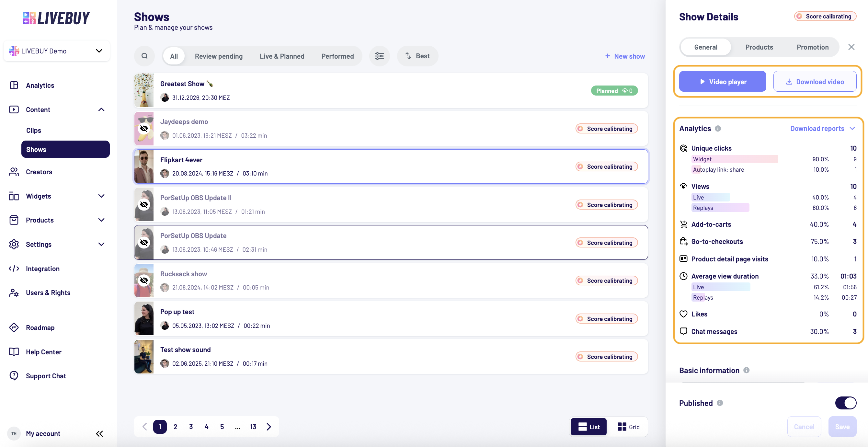Open Clips in the sidebar
Image resolution: width=868 pixels, height=447 pixels.
(34, 131)
